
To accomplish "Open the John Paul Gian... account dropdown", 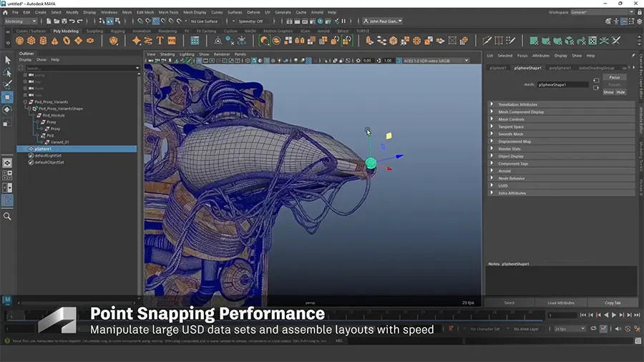I will click(x=383, y=21).
